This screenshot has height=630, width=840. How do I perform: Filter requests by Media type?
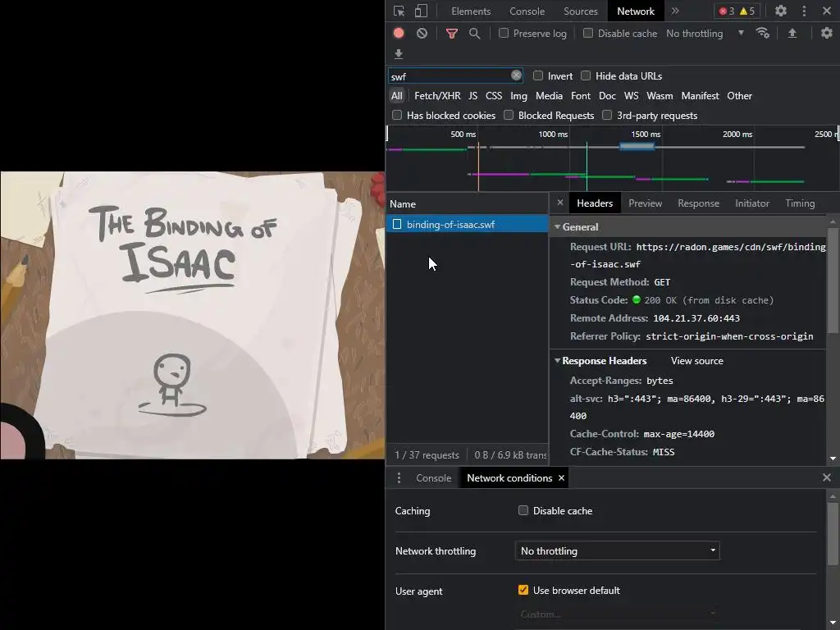(549, 96)
